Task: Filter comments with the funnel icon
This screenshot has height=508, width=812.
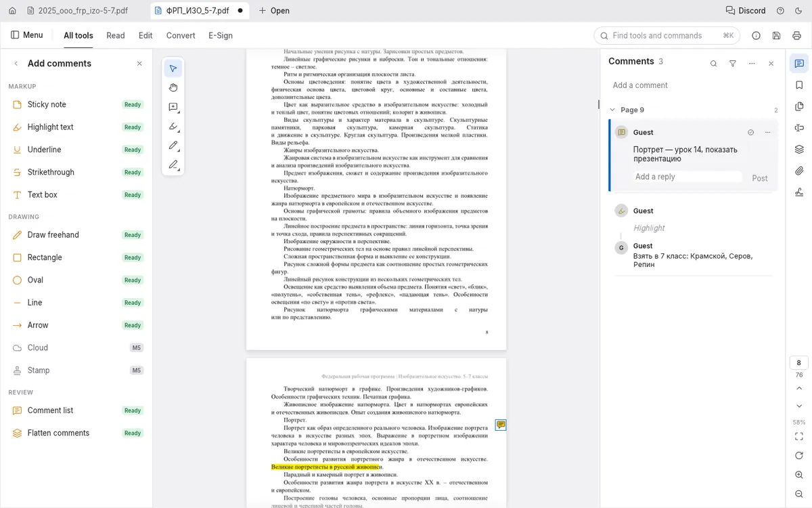Action: pyautogui.click(x=733, y=64)
